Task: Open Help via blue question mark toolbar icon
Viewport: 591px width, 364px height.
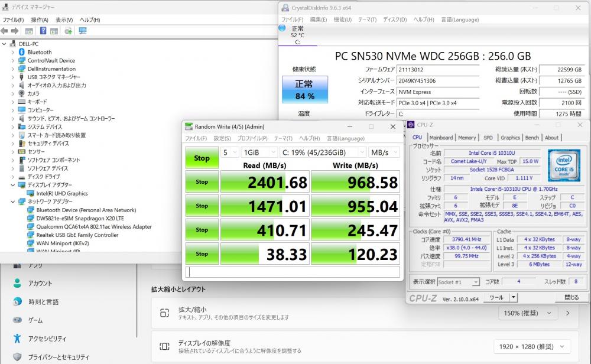Action: 43,31
